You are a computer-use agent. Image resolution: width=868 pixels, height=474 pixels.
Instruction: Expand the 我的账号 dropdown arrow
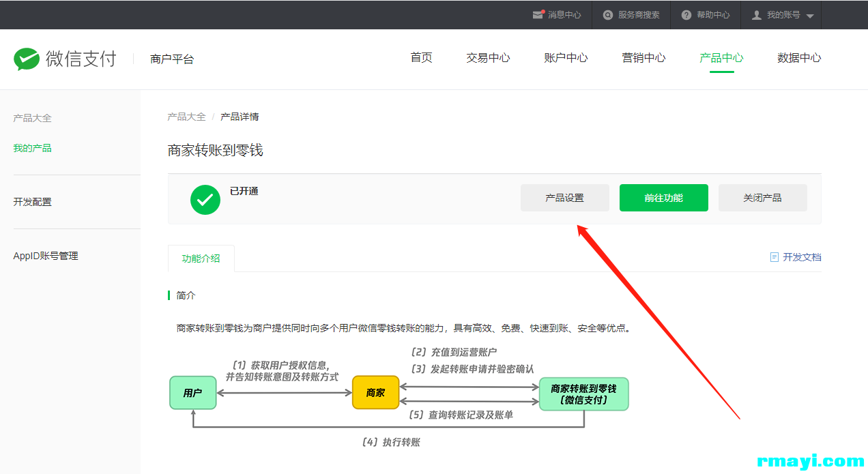click(810, 16)
